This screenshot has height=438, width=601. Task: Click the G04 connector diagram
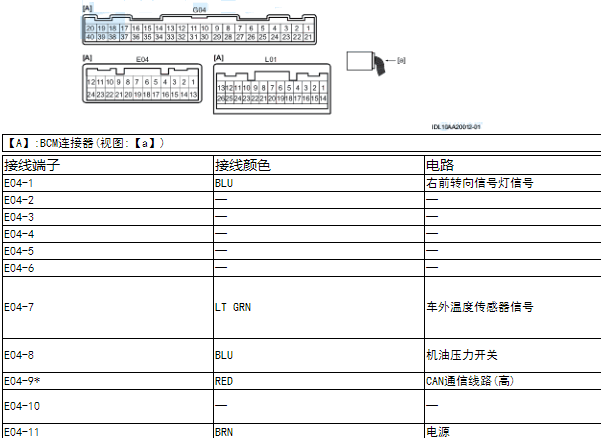[199, 30]
